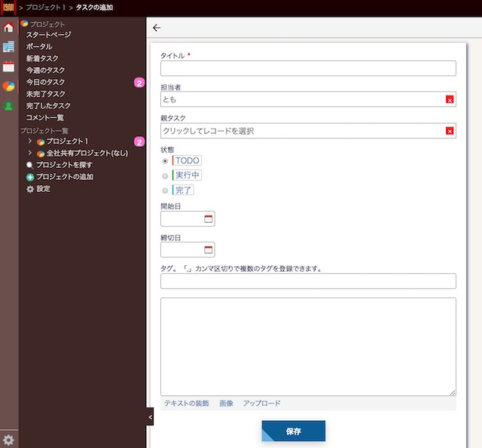Click the gear icon next to 設定

[x=30, y=189]
